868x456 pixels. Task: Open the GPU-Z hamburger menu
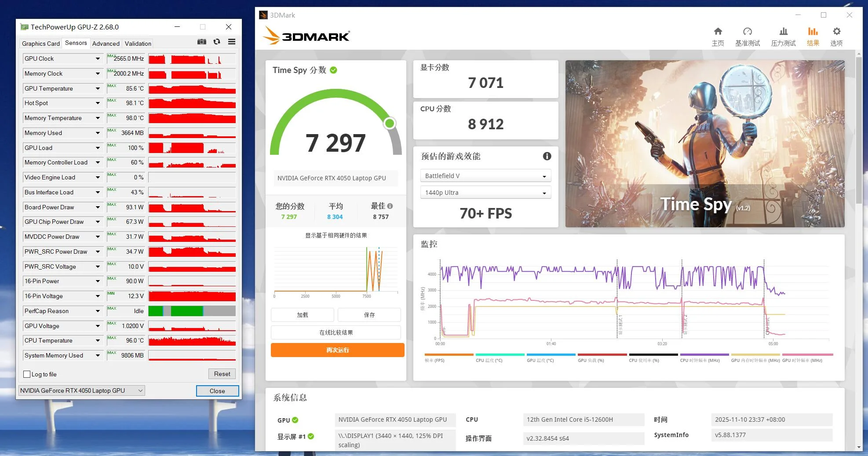click(232, 42)
